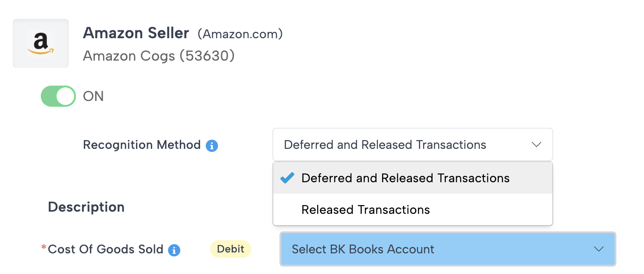Click the (Amazon.com) marketplace text
Image resolution: width=644 pixels, height=274 pixels.
[240, 34]
